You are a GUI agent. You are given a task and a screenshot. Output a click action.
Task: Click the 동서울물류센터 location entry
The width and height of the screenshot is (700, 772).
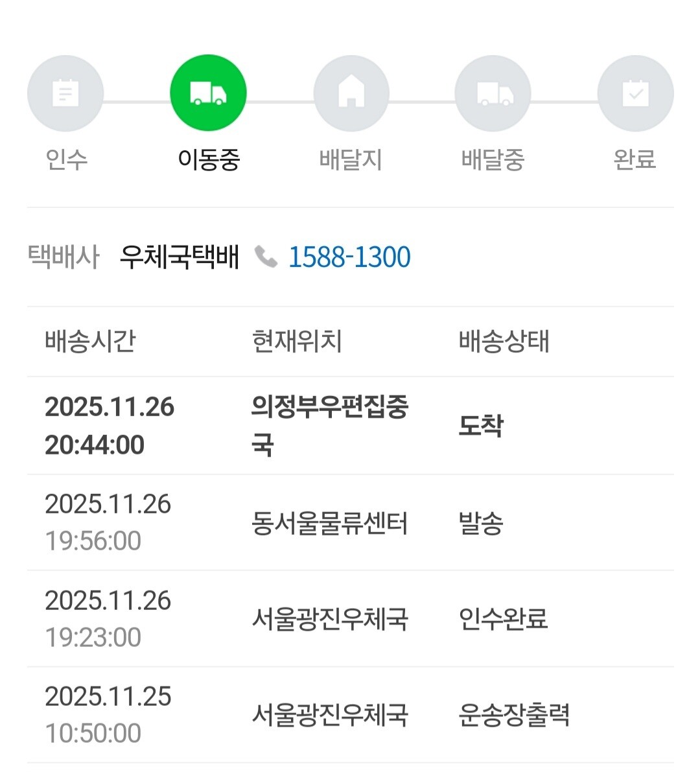(x=329, y=523)
